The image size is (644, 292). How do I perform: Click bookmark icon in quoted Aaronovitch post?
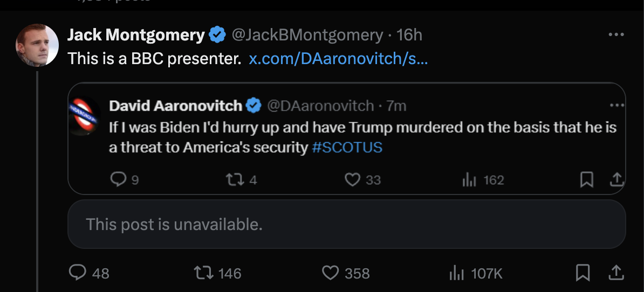click(586, 179)
